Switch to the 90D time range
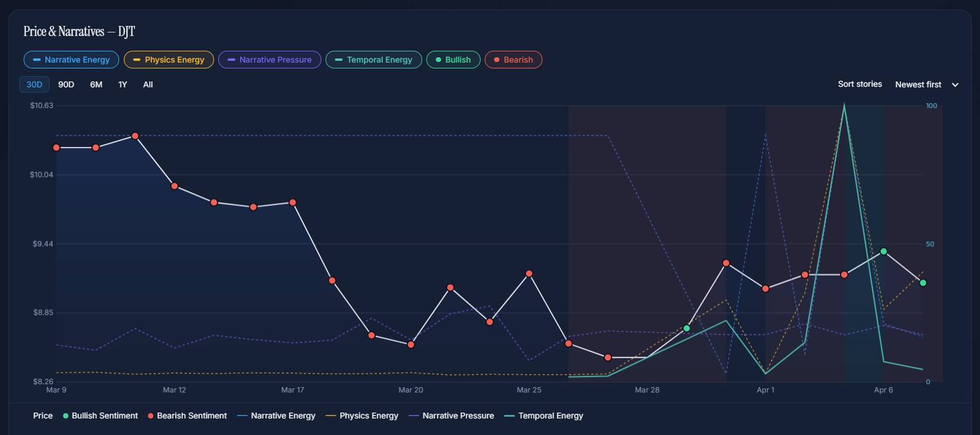 [66, 84]
